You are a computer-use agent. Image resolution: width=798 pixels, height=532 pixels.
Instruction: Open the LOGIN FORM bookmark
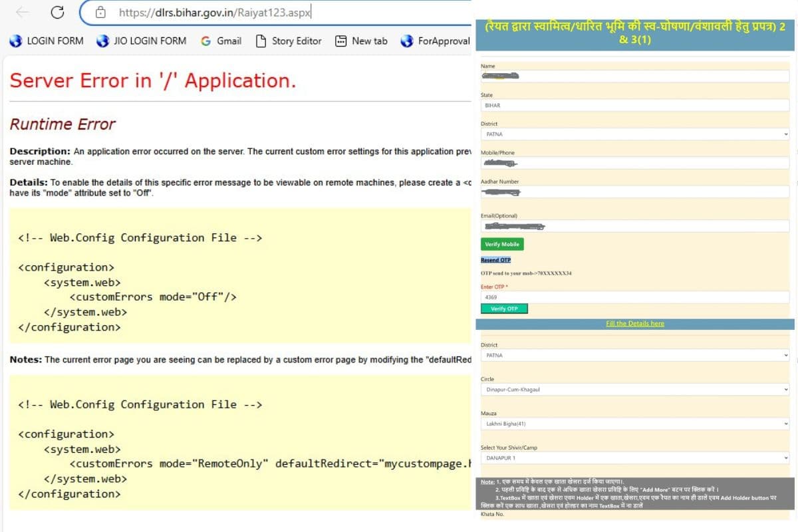47,41
